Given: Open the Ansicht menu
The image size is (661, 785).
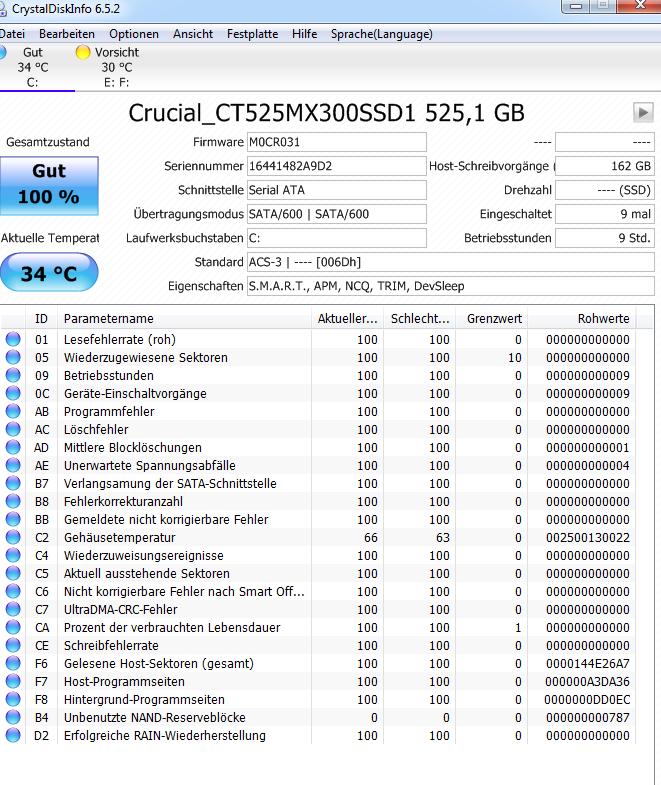Looking at the screenshot, I should click(x=193, y=34).
